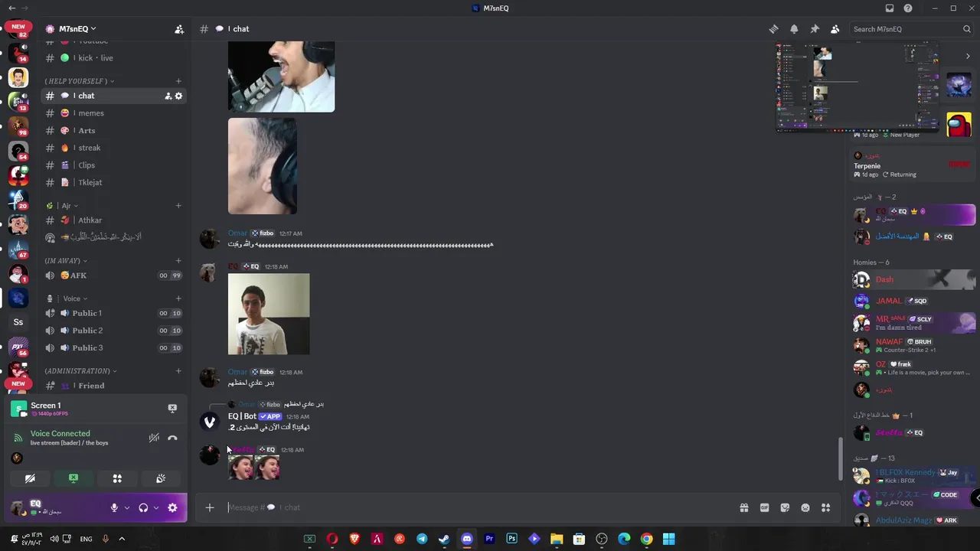Join Public 1 voice channel
The height and width of the screenshot is (551, 980).
[113, 313]
